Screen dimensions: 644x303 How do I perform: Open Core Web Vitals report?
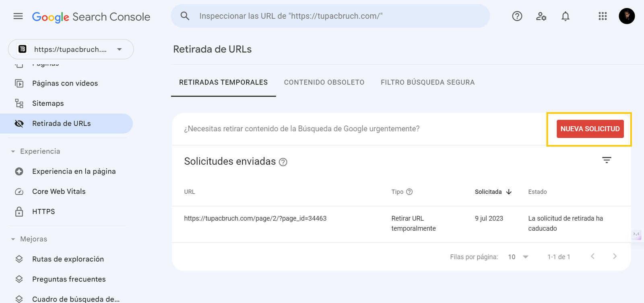click(59, 192)
